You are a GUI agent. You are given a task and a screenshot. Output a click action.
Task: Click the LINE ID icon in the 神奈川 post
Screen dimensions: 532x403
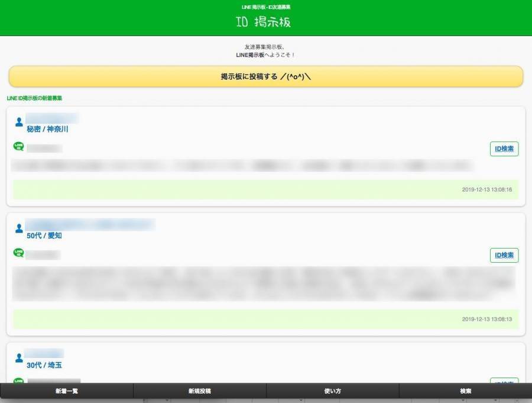click(18, 146)
